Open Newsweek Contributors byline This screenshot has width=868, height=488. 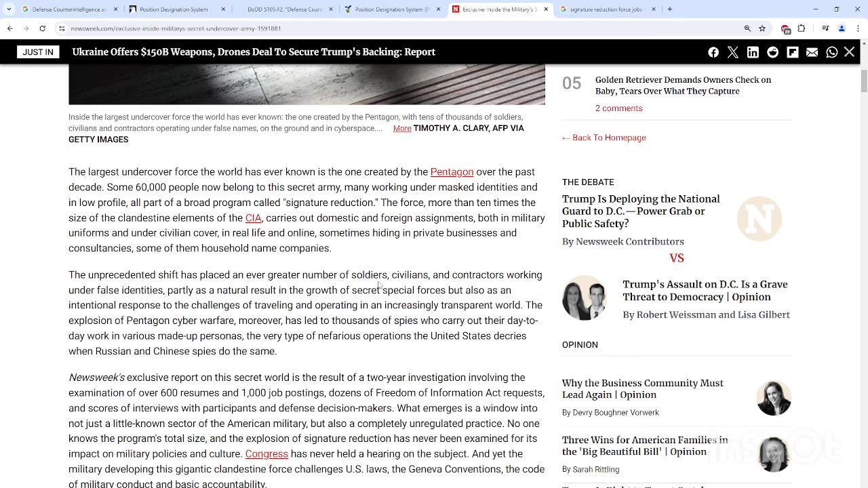(623, 241)
